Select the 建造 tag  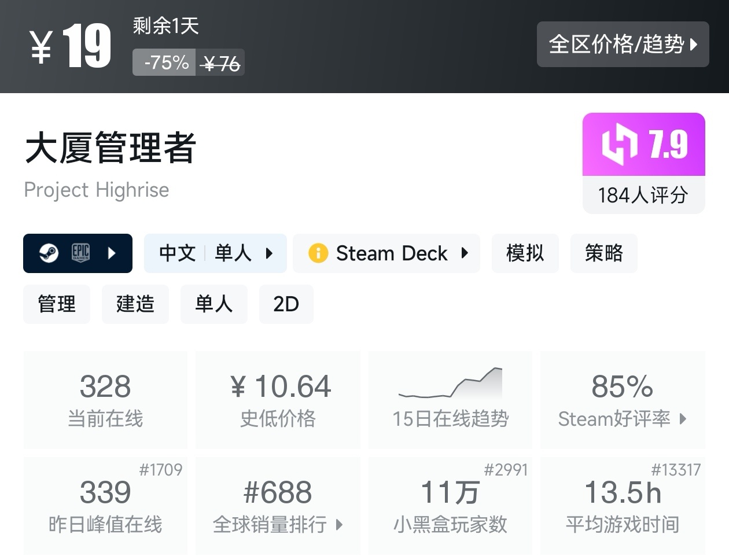(x=135, y=304)
